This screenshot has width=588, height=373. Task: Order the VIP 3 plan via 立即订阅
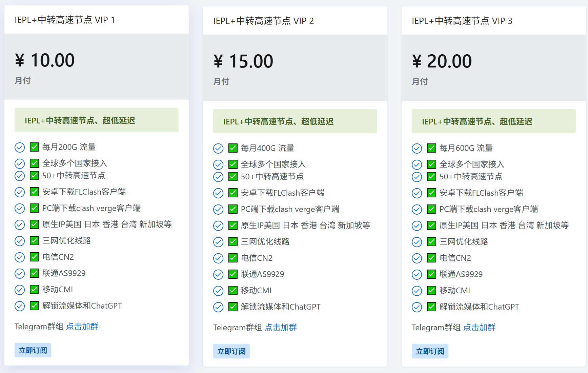[430, 351]
